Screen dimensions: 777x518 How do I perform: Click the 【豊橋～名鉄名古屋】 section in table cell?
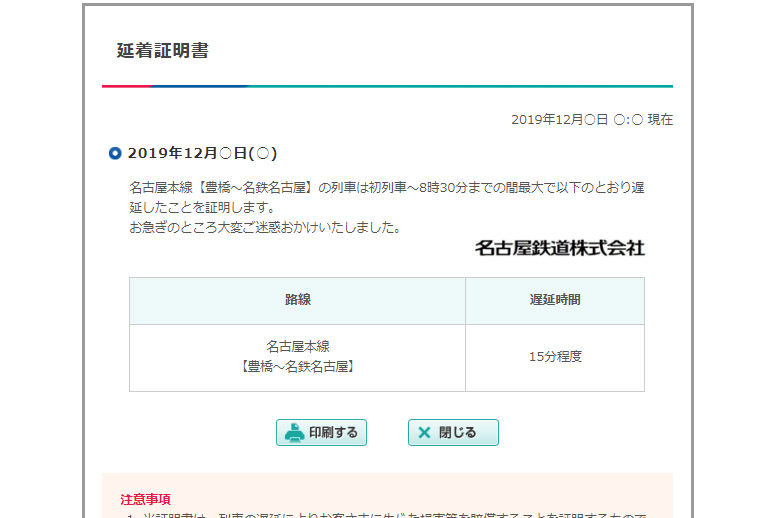(297, 367)
